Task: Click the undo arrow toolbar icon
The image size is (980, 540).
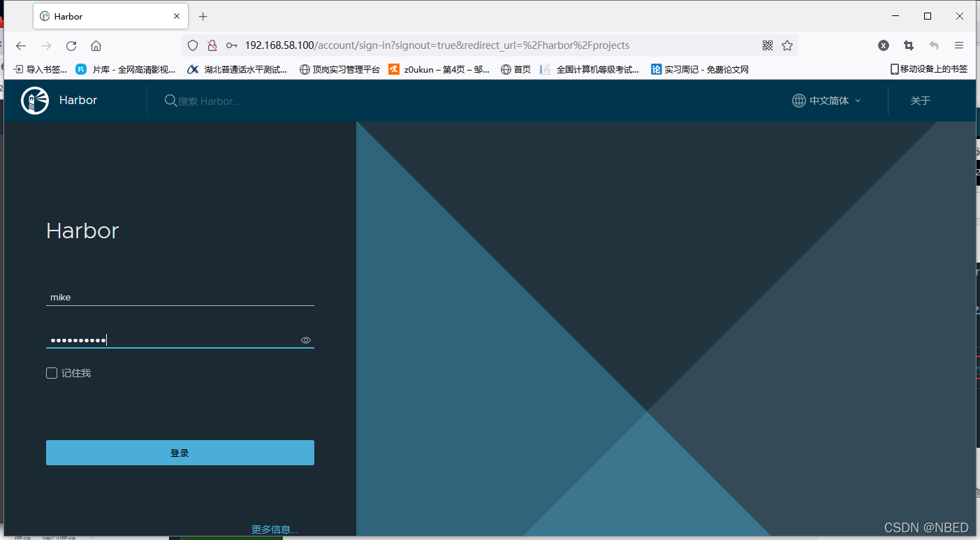Action: pyautogui.click(x=934, y=45)
